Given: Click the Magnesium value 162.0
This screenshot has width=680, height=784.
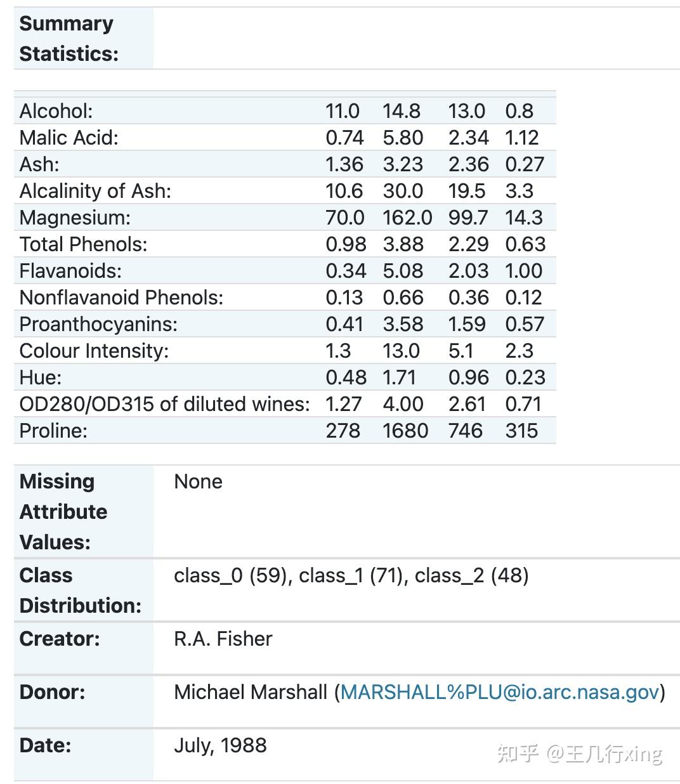Looking at the screenshot, I should (407, 218).
